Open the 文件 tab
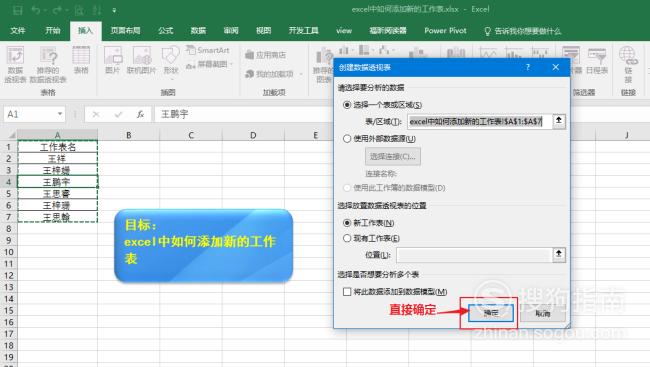 (18, 31)
